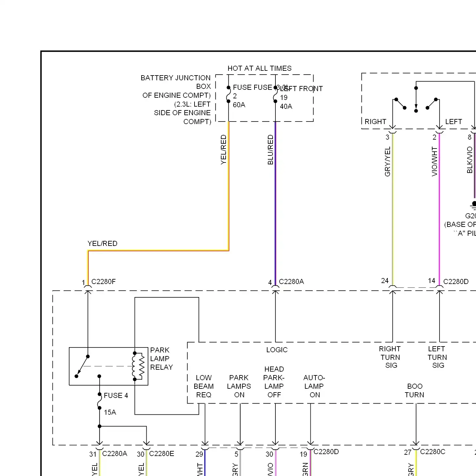
Task: Click the LOW BEAM REQ label
Action: pyautogui.click(x=204, y=386)
